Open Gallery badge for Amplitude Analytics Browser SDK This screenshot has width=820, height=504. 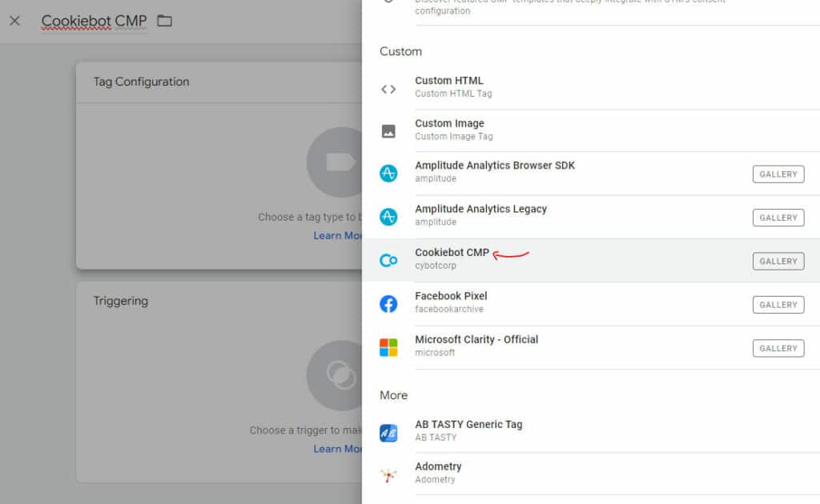tap(778, 174)
